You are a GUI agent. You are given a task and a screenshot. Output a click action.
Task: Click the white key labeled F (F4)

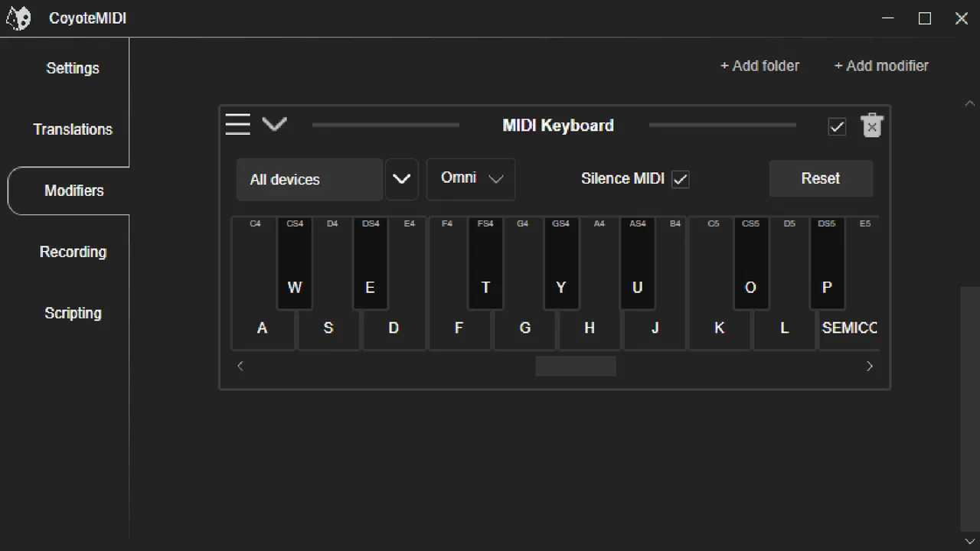(459, 329)
